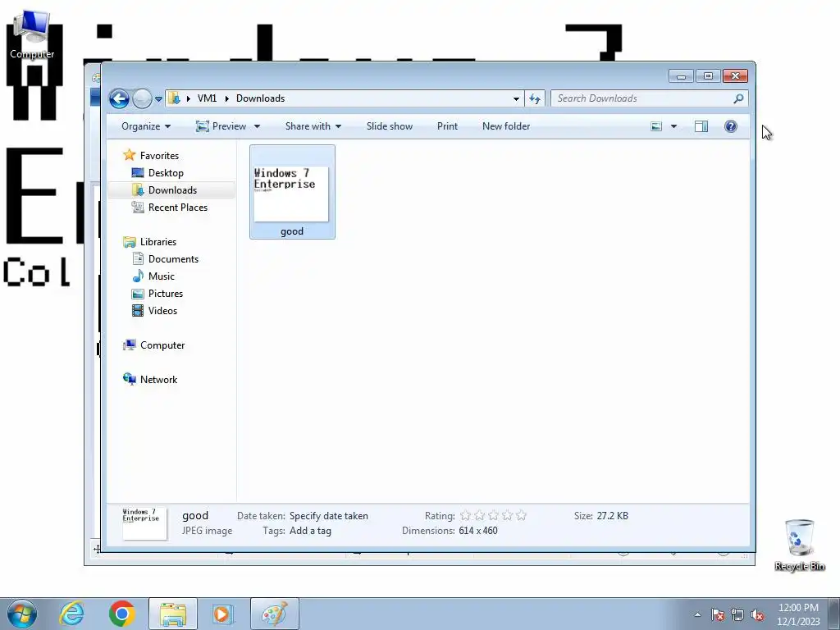Screen dimensions: 840x630
Task: Rate the image one star
Action: 466,516
